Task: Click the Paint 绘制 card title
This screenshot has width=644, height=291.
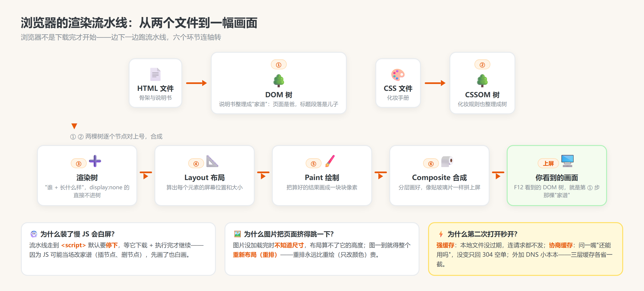Action: tap(322, 178)
